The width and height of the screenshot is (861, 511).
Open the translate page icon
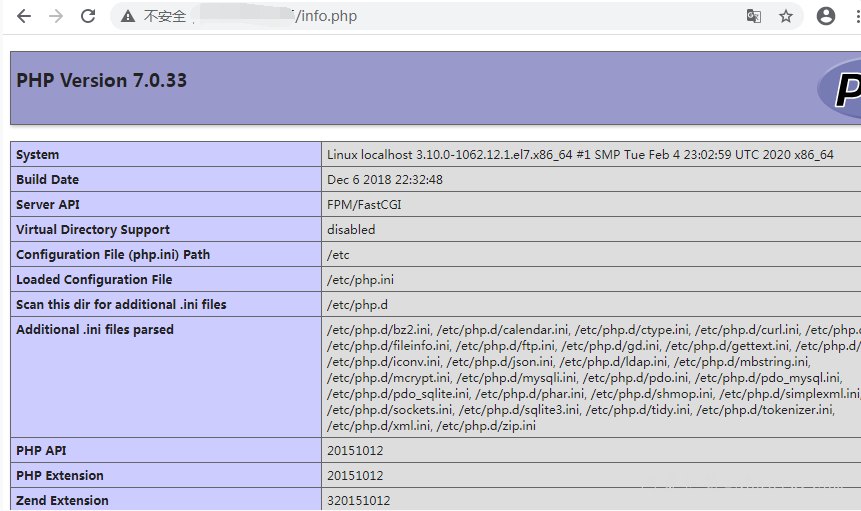pos(753,16)
